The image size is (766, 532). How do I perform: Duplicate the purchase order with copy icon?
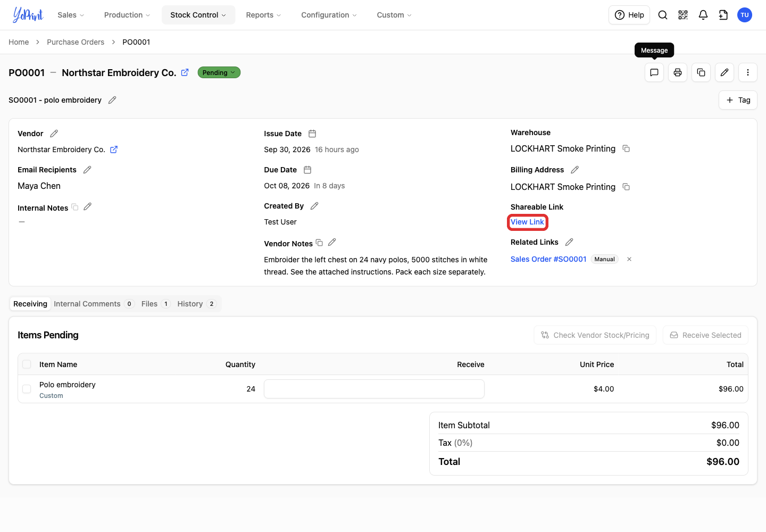[x=701, y=72]
